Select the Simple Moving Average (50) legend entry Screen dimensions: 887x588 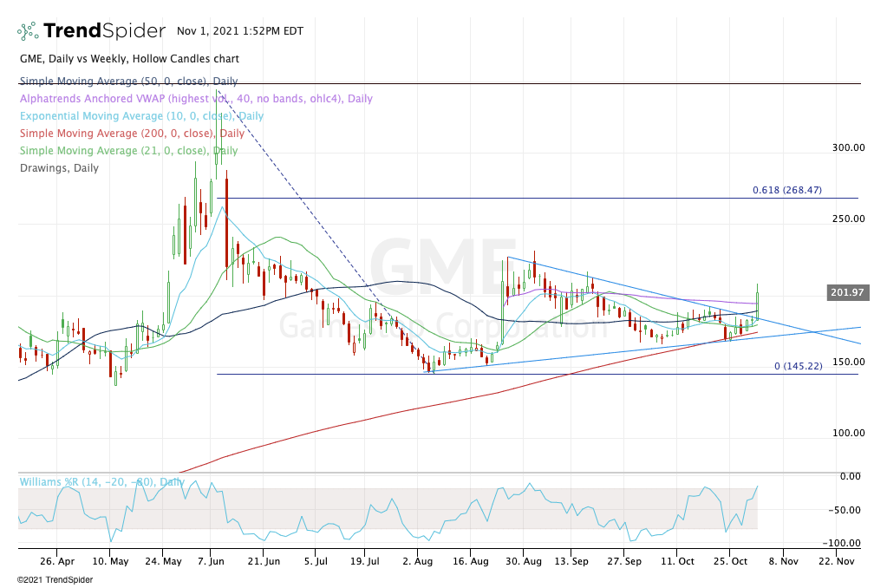(x=128, y=81)
